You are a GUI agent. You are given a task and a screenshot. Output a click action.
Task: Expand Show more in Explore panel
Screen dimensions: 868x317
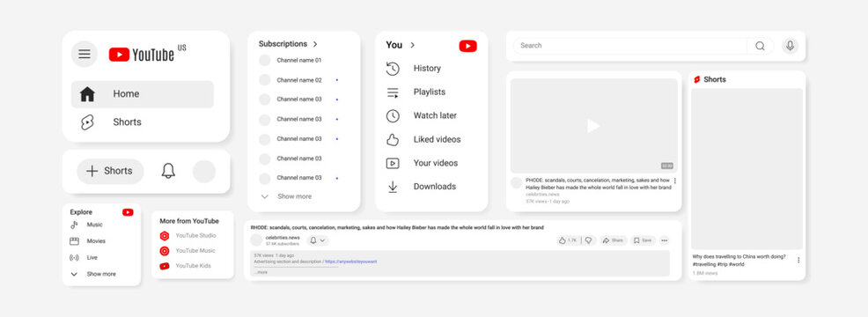coord(93,274)
